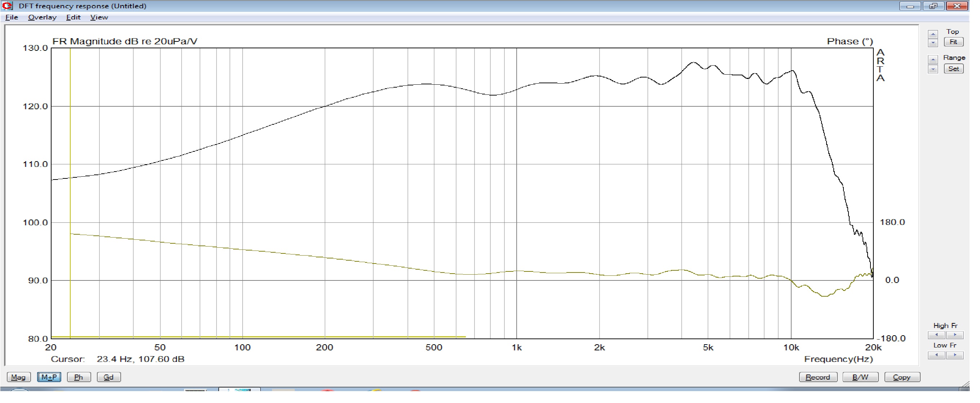Switch to Mag magnitude view
Viewport: 980px width, 403px height.
click(18, 377)
